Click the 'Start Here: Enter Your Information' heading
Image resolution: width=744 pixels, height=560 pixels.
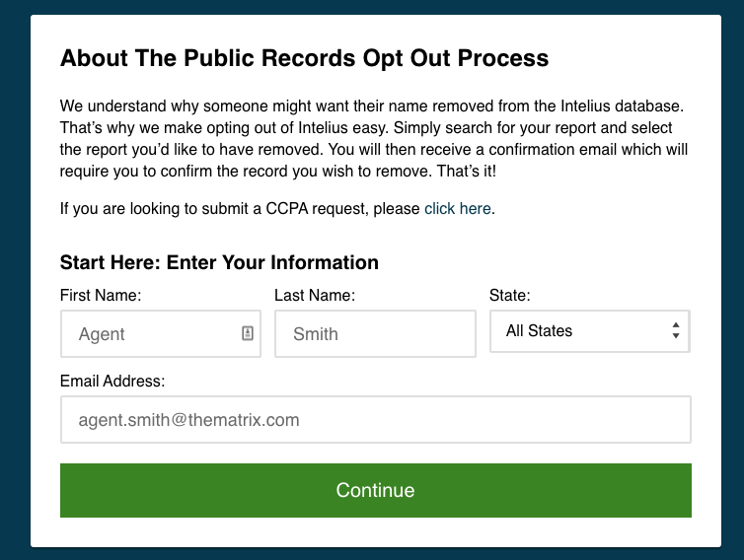coord(219,262)
